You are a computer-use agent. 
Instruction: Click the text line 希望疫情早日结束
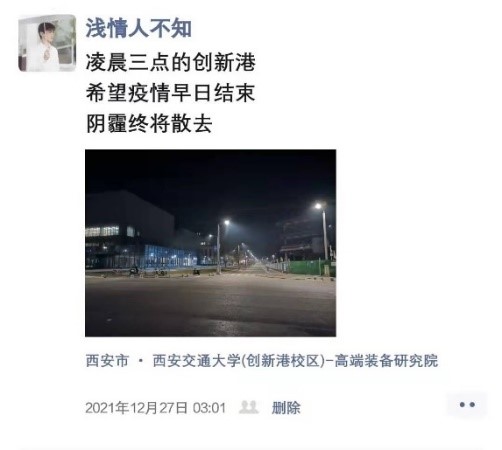pyautogui.click(x=171, y=93)
